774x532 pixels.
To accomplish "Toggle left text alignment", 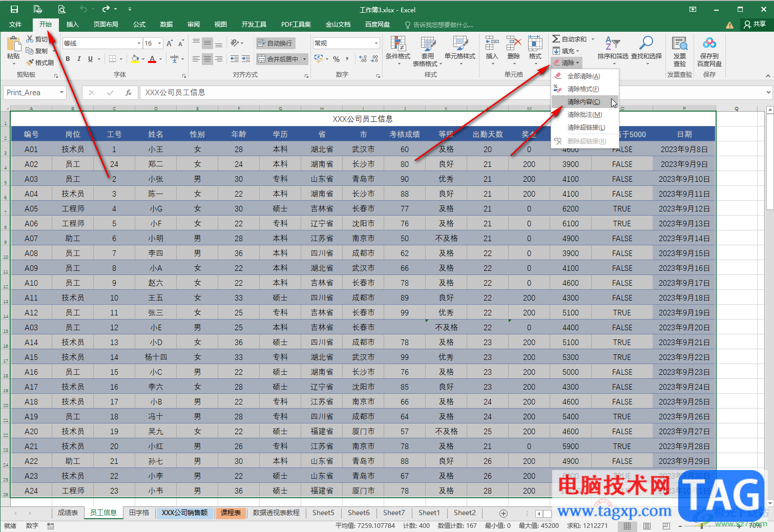I will coord(196,59).
